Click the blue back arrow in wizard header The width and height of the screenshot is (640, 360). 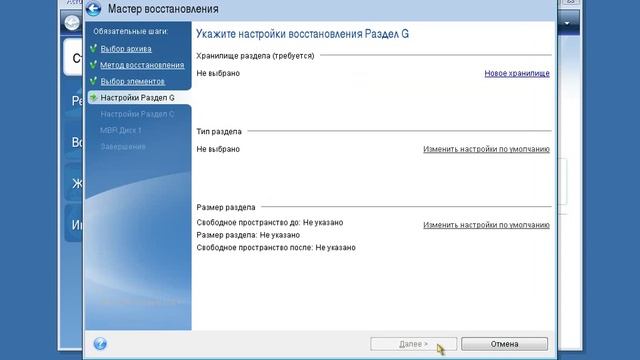pos(93,9)
